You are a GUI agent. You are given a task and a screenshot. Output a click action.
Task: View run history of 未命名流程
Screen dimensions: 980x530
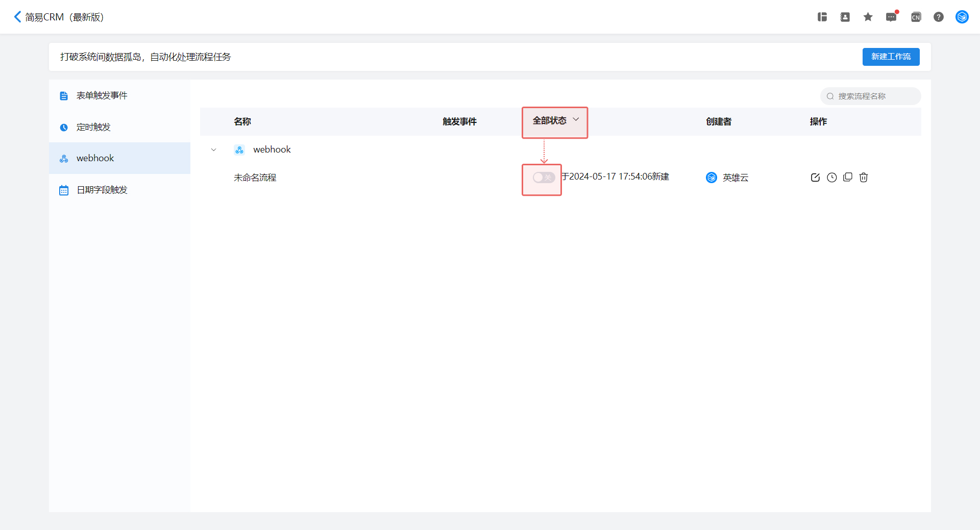[831, 178]
